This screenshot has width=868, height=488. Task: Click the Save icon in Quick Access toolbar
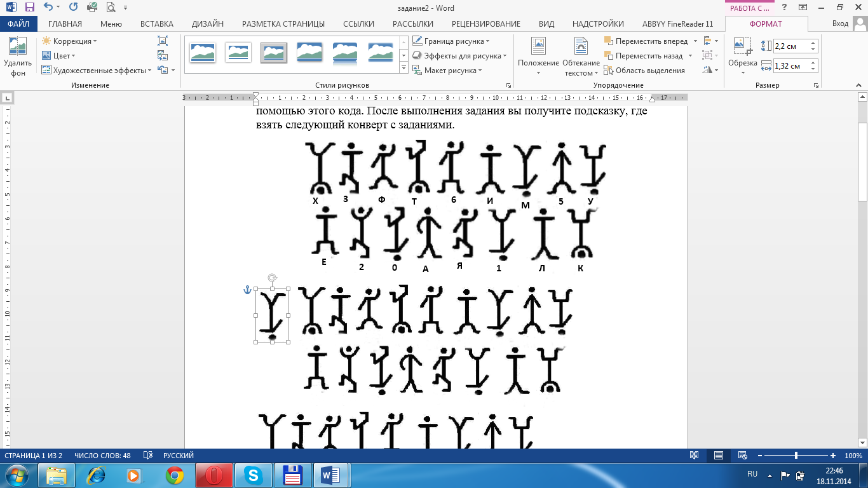pos(29,8)
